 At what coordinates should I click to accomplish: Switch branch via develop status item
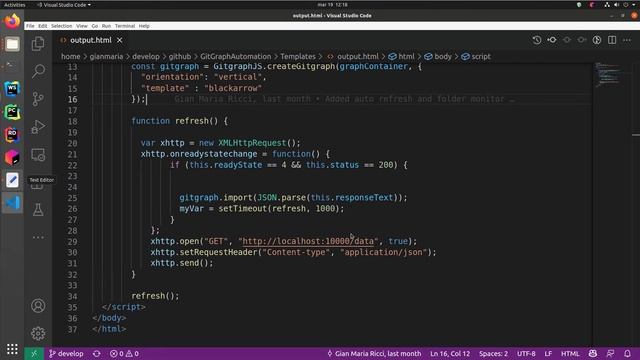[x=66, y=353]
